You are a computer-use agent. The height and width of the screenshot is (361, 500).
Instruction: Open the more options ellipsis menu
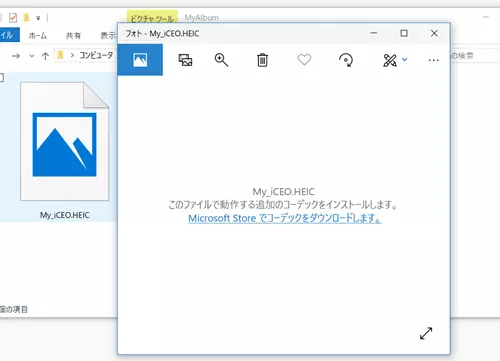[433, 60]
